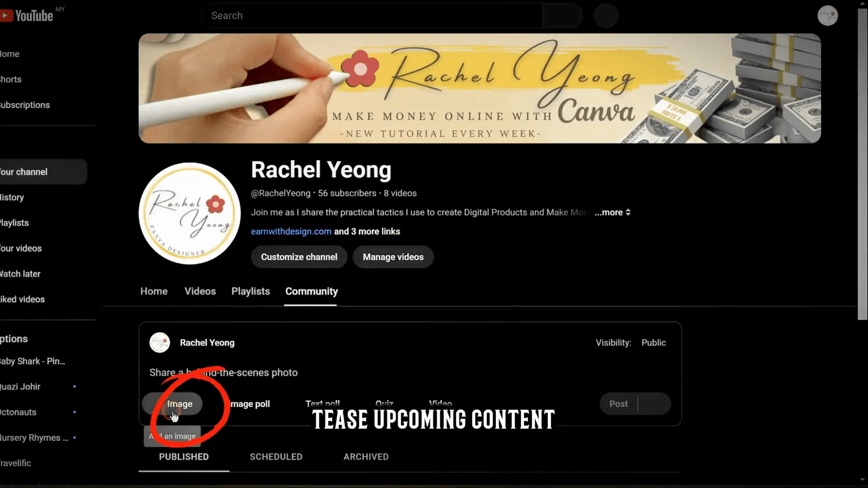The height and width of the screenshot is (488, 868).
Task: Choose Video post type
Action: click(x=441, y=403)
